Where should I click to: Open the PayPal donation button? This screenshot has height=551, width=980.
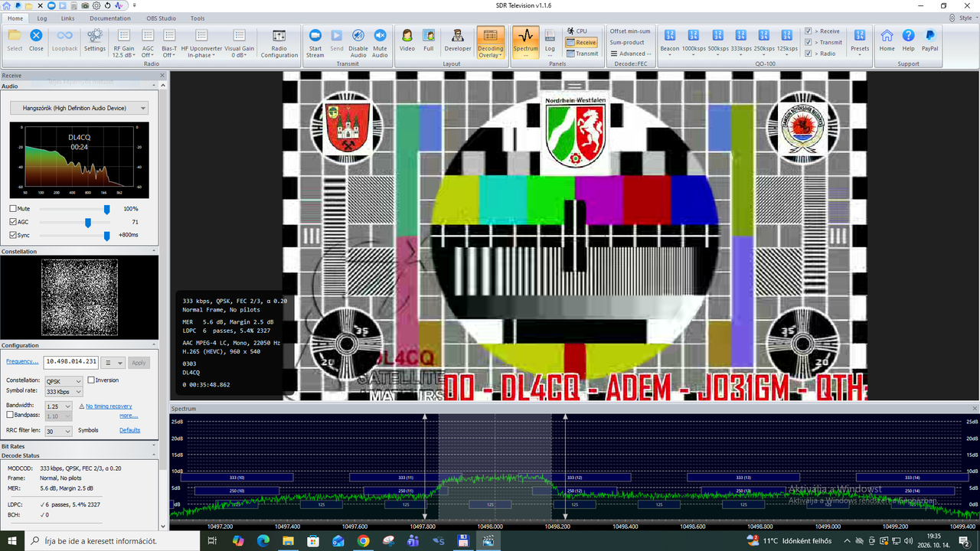(x=929, y=41)
